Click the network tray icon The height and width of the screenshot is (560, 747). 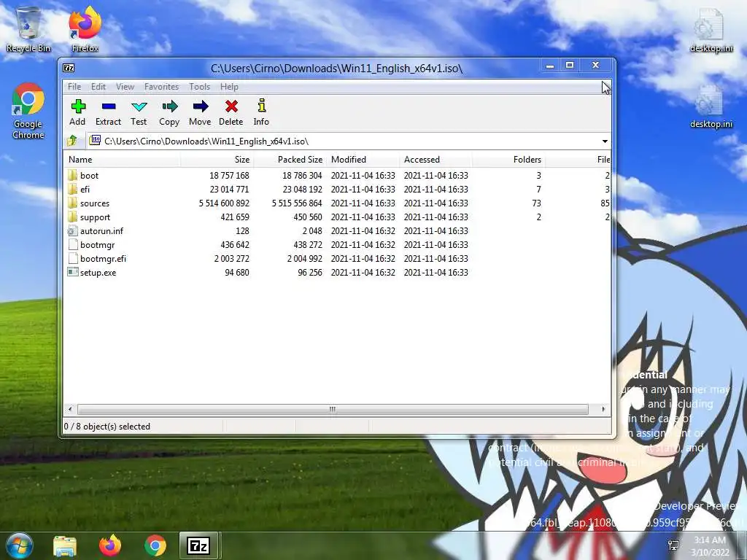(x=673, y=545)
